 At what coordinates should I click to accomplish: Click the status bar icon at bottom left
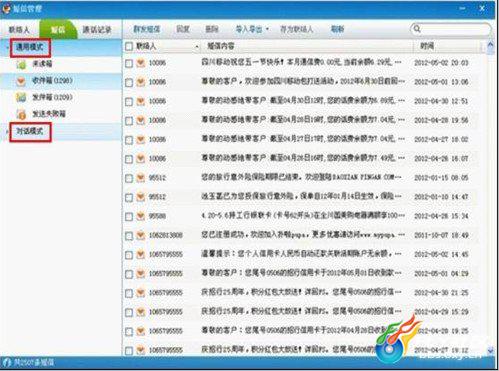[6, 363]
